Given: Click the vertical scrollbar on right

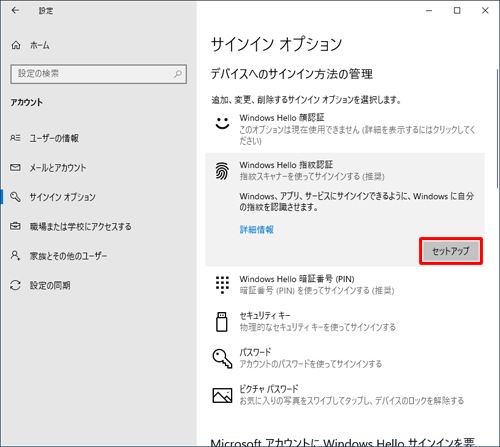Looking at the screenshot, I should click(497, 128).
